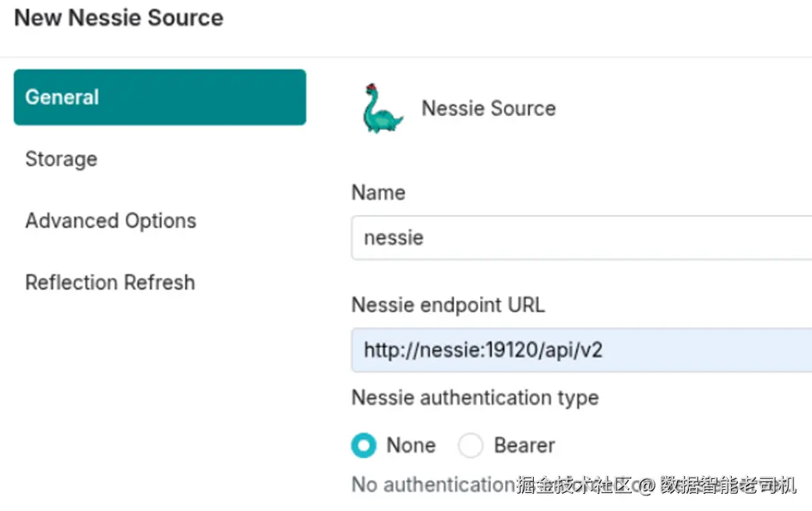Open the Reflection Refresh tab
The height and width of the screenshot is (511, 812).
(x=110, y=282)
